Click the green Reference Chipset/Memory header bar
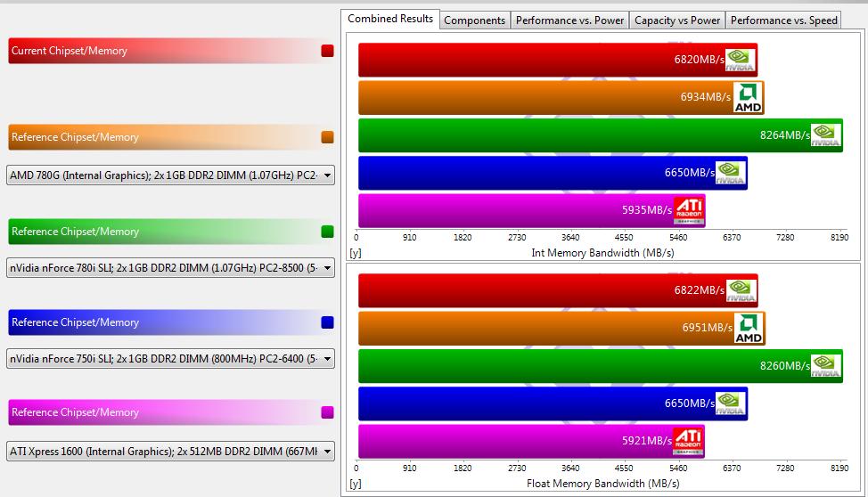 171,232
